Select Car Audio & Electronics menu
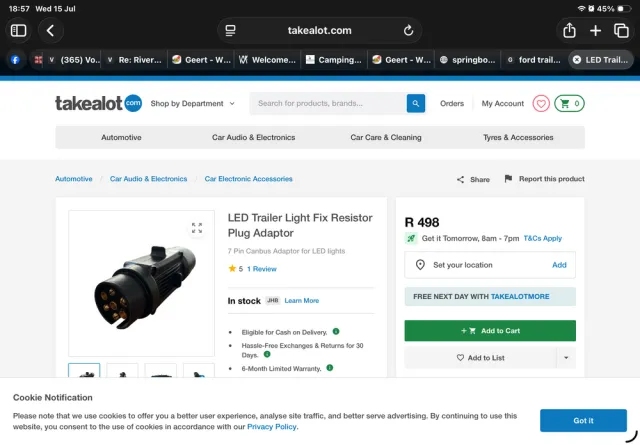 pos(253,138)
